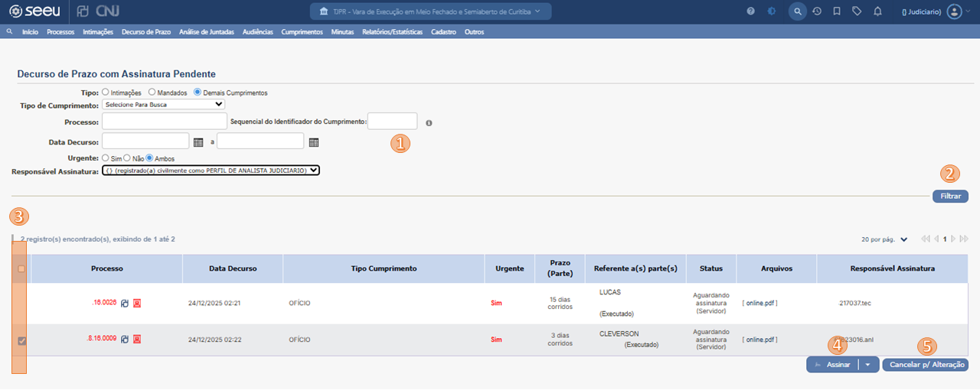This screenshot has width=980, height=390.
Task: Open the Decurso de Prazo menu
Action: point(145,32)
